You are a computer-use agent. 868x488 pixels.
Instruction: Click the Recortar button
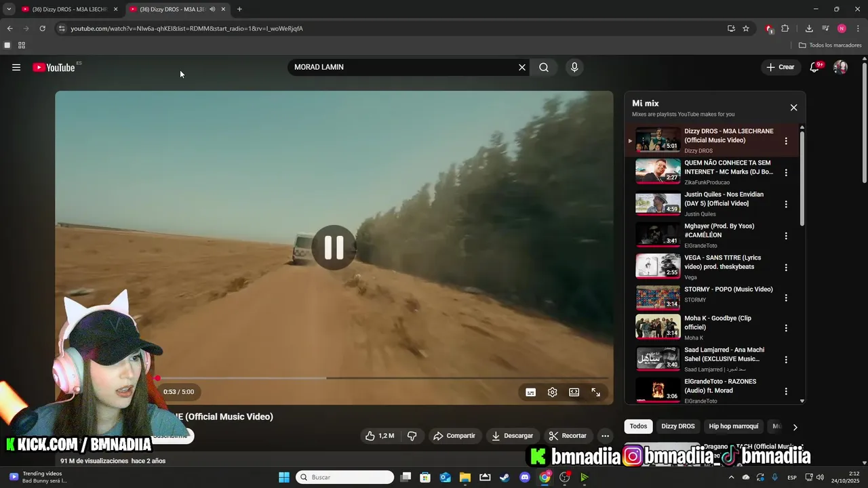(x=568, y=436)
